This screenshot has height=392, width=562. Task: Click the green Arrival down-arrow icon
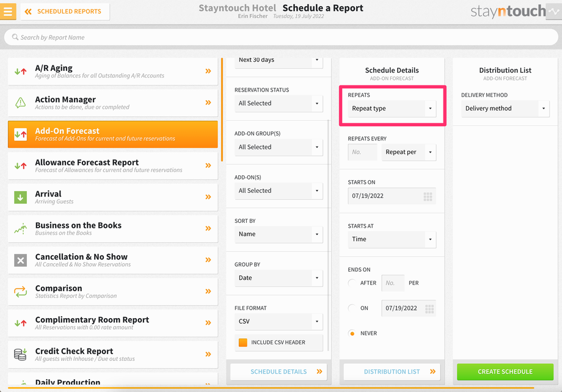pyautogui.click(x=20, y=197)
